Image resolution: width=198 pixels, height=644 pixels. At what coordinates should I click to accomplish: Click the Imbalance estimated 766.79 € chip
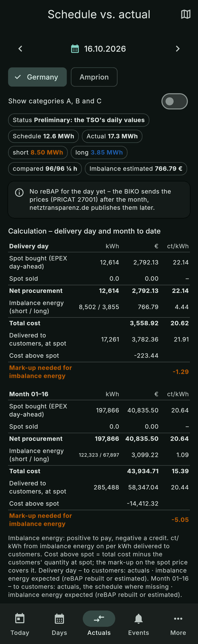(136, 169)
